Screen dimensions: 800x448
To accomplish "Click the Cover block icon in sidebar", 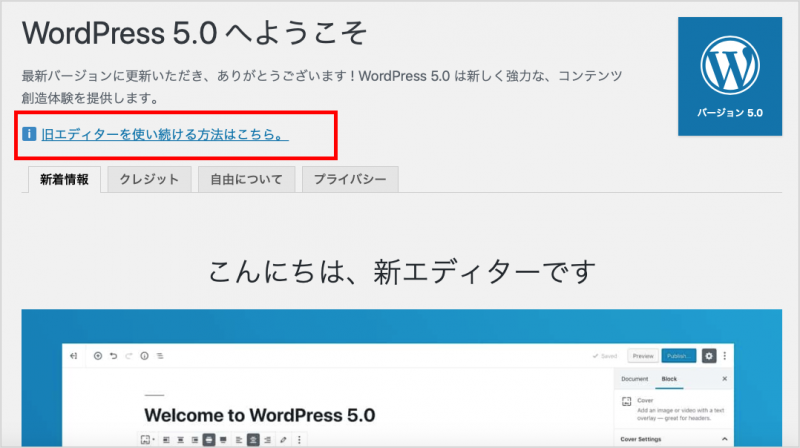I will [627, 402].
